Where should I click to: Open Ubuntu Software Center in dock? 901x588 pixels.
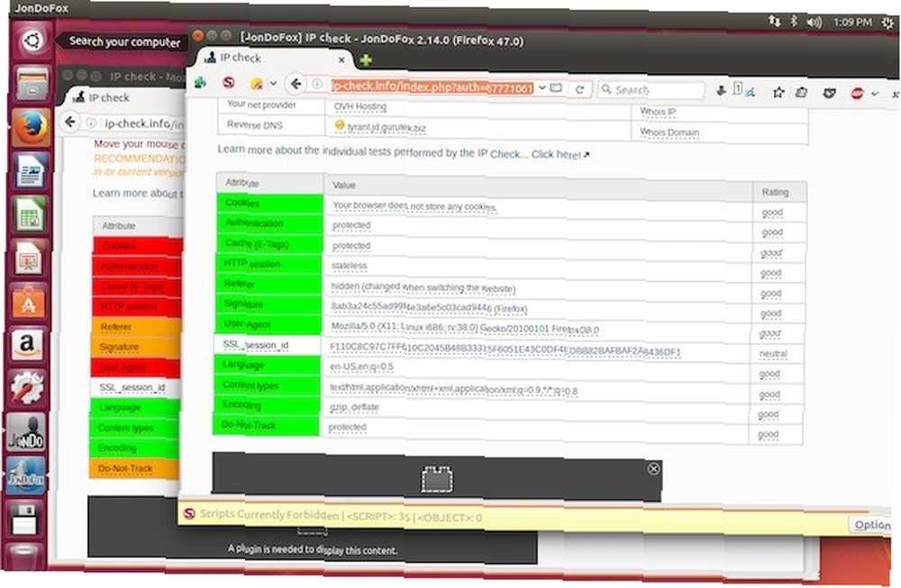[x=28, y=302]
